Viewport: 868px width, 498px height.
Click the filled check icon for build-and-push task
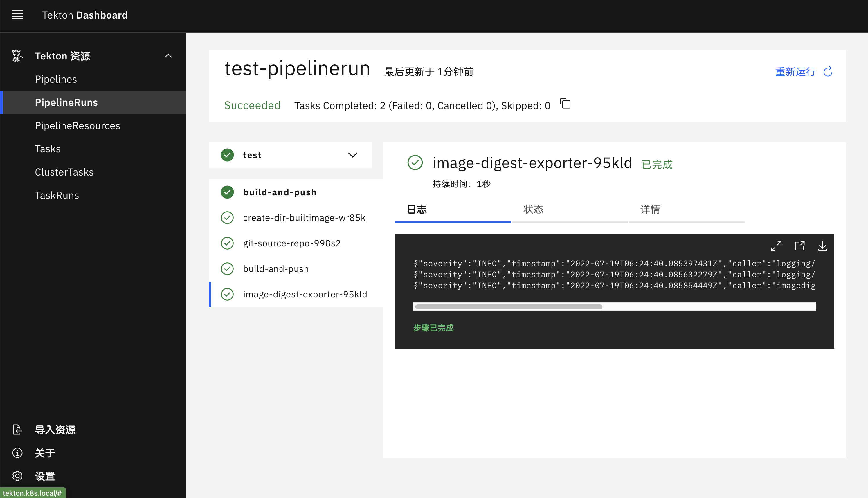[x=227, y=192]
